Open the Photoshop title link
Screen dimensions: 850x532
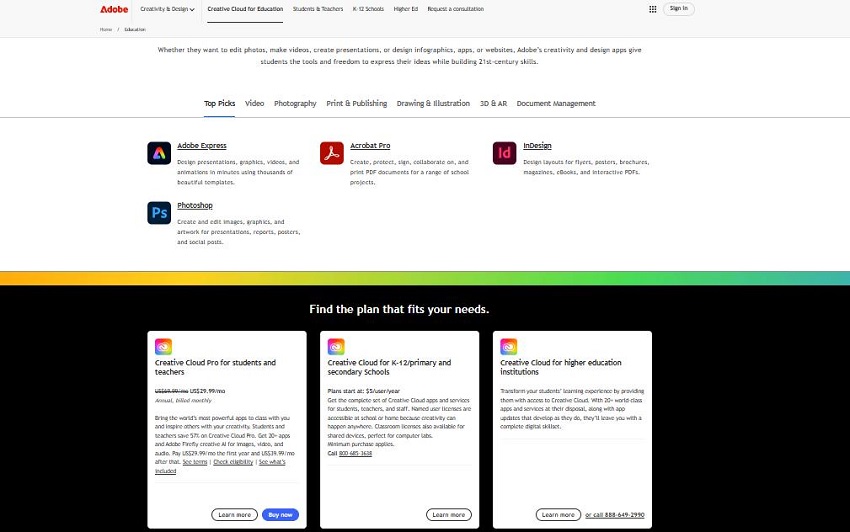195,205
